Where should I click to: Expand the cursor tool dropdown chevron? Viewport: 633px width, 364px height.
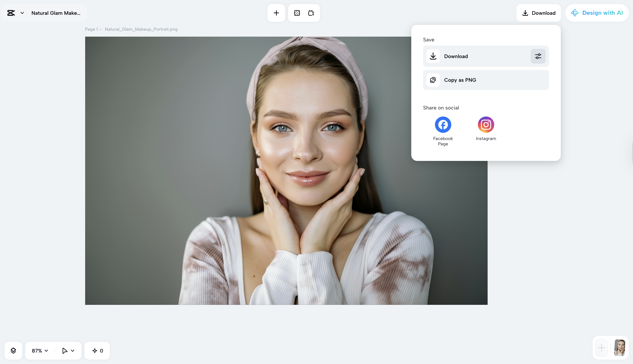(x=73, y=350)
